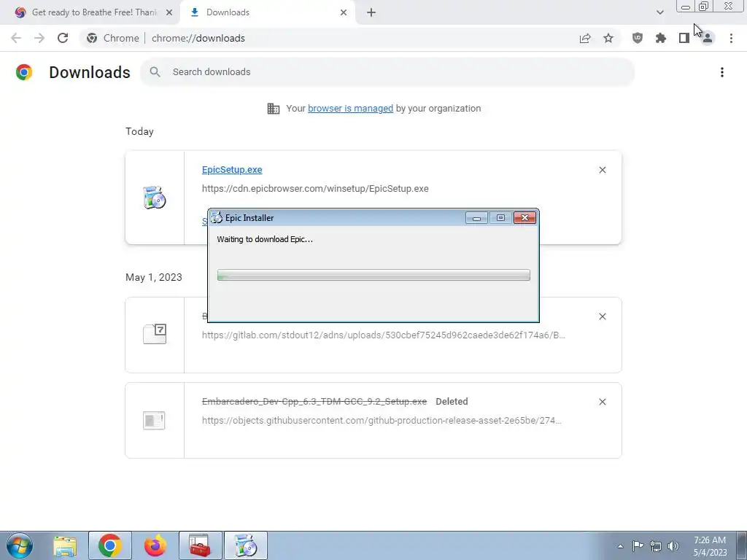Click the Epic Installer title bar icon
Viewport: 747px width, 560px height.
pos(217,217)
